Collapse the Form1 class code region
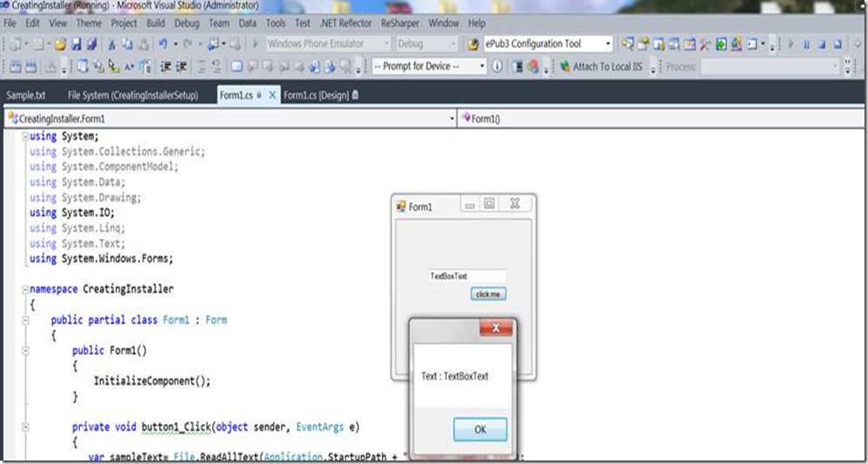Screen dimensions: 868x464 click(26, 321)
